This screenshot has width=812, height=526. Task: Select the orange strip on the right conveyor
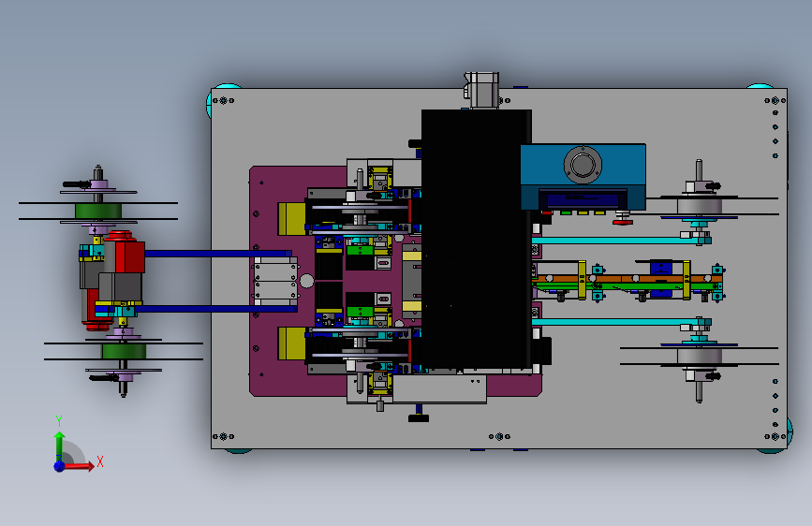[x=627, y=279]
